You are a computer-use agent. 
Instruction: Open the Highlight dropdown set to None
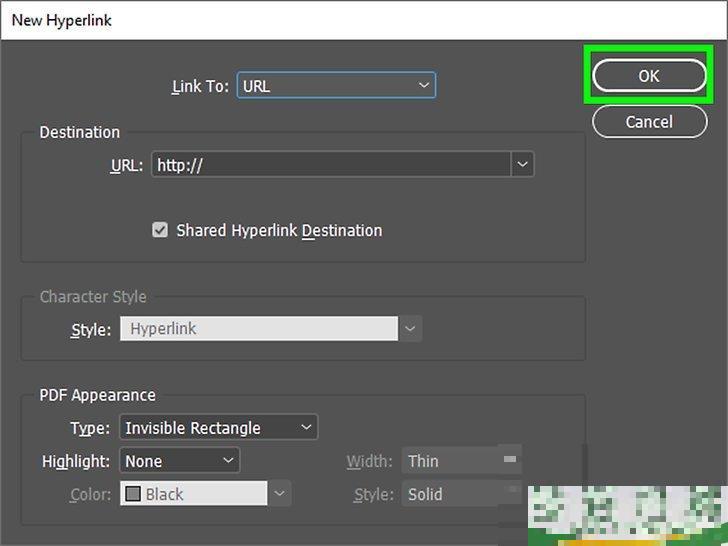click(x=179, y=461)
